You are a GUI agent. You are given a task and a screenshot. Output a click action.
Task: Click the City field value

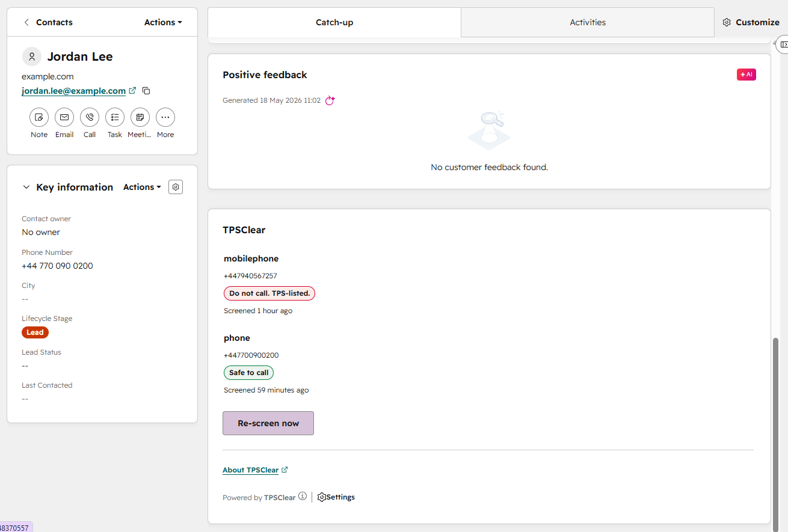tap(25, 299)
